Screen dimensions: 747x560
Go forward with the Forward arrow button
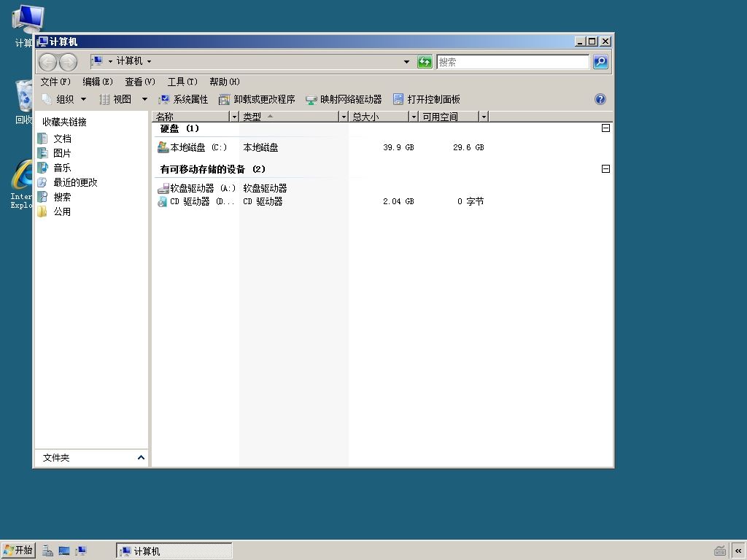(x=68, y=62)
